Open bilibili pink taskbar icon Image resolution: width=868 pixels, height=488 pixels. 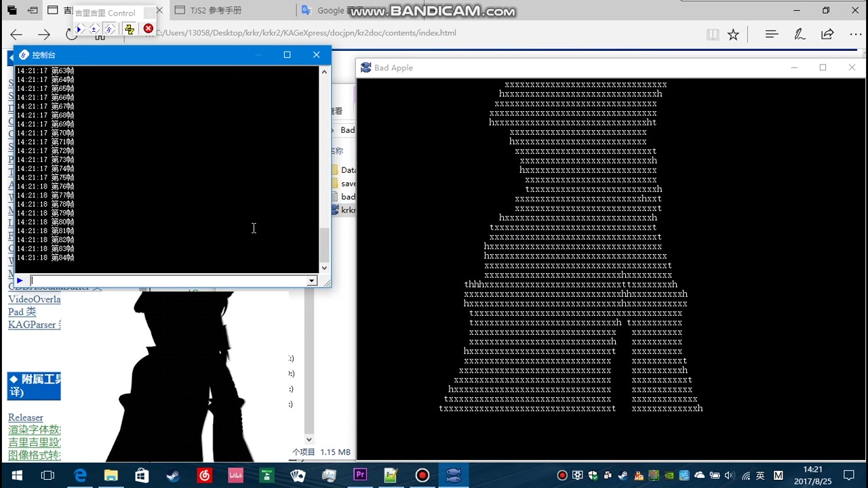[x=235, y=475]
